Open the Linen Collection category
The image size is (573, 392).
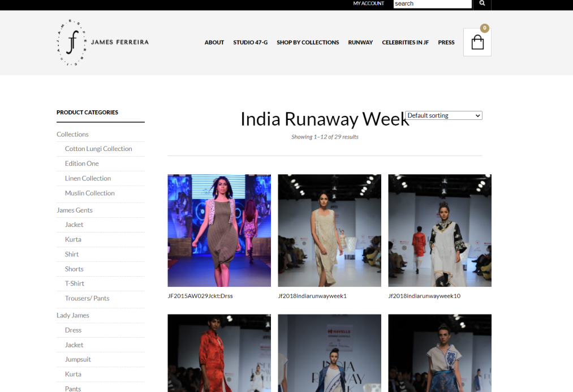88,178
